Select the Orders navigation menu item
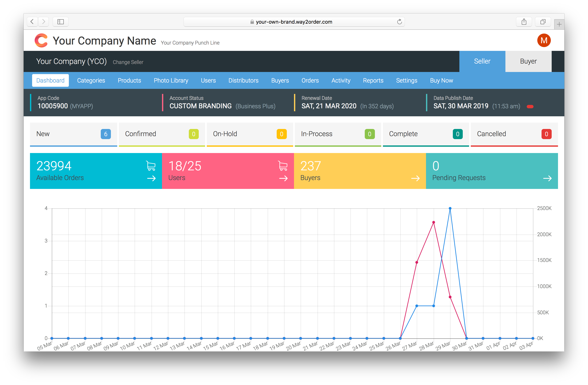The width and height of the screenshot is (588, 385). pos(309,80)
